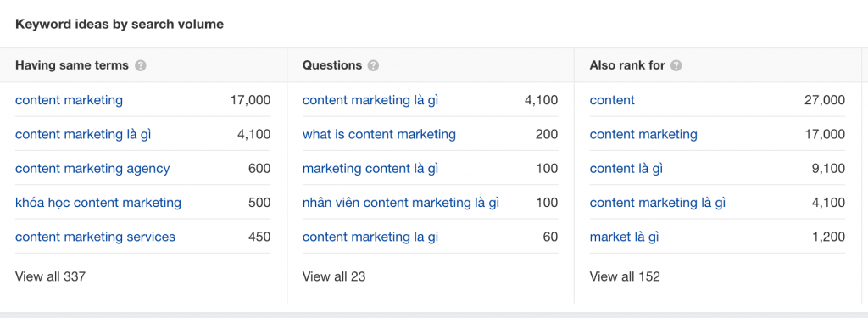Open 'content marketing là gì' in Questions column
The height and width of the screenshot is (318, 868).
[370, 100]
